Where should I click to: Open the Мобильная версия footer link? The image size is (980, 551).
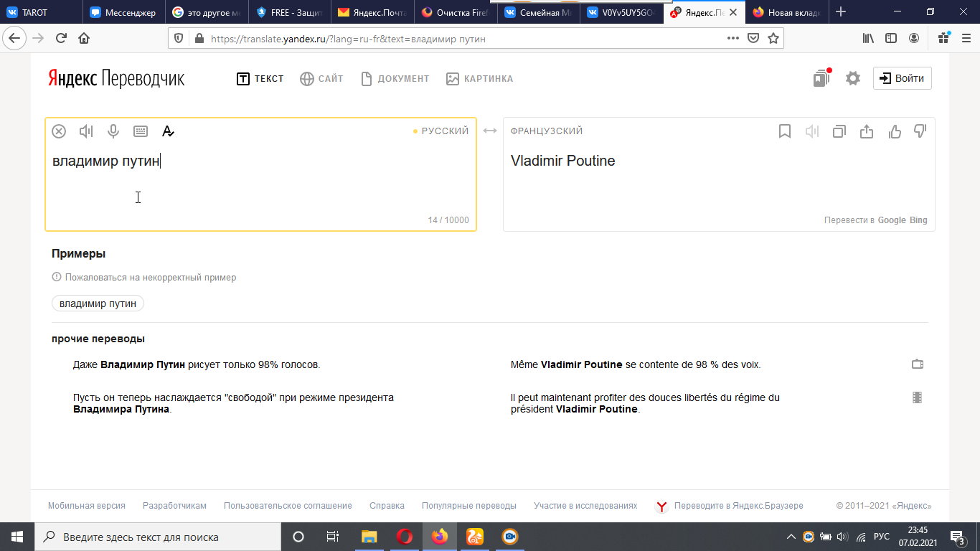pyautogui.click(x=87, y=506)
